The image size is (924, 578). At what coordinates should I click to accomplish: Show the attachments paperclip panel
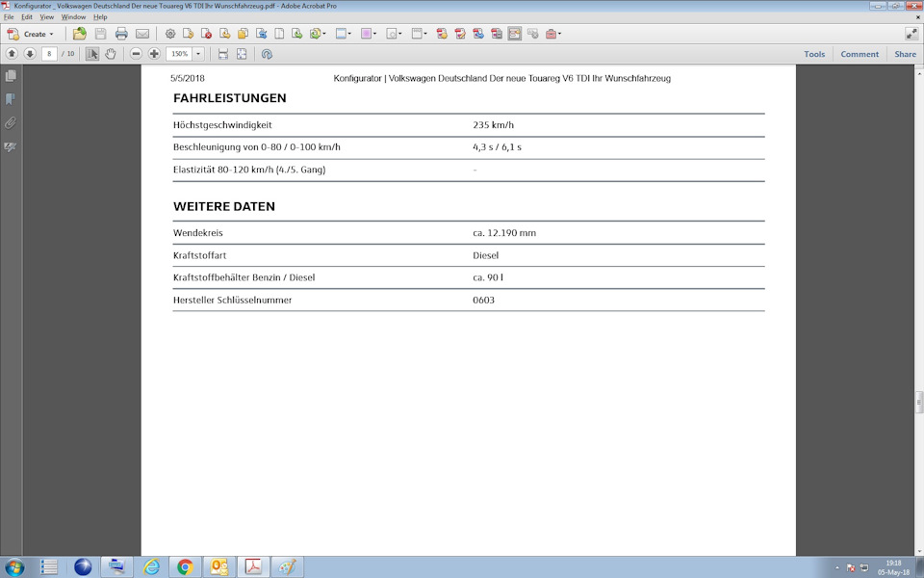[x=11, y=122]
